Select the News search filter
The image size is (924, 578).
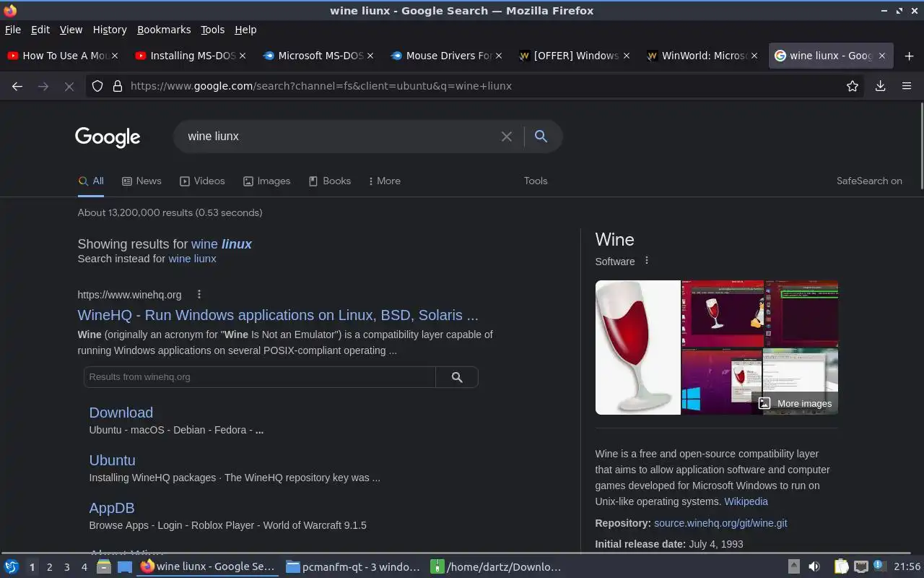click(x=141, y=181)
